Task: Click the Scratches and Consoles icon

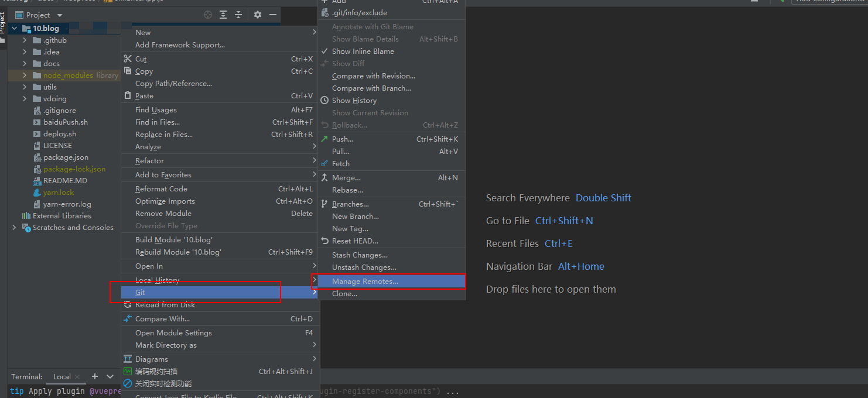Action: [x=26, y=227]
